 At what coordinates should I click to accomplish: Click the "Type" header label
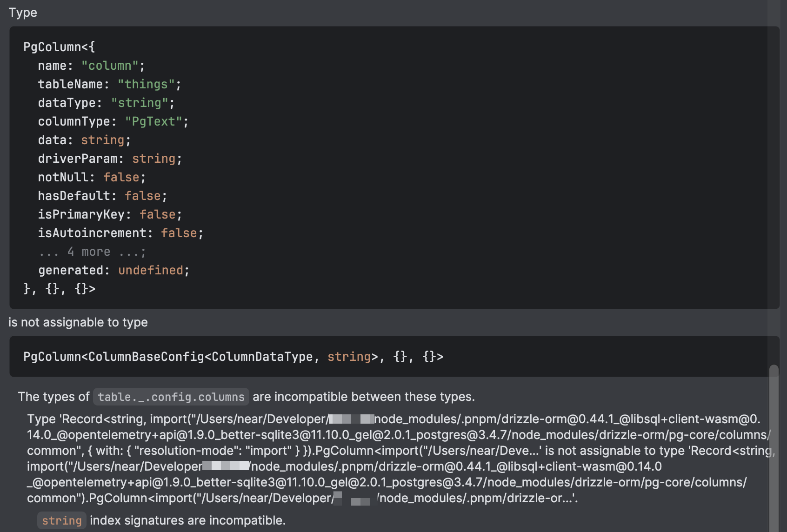pos(22,13)
